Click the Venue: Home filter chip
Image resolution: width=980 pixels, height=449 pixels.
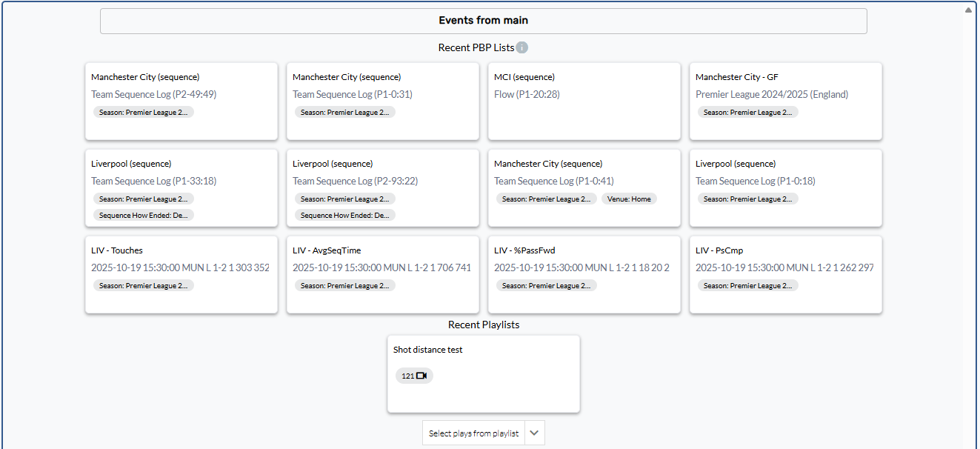click(x=628, y=199)
